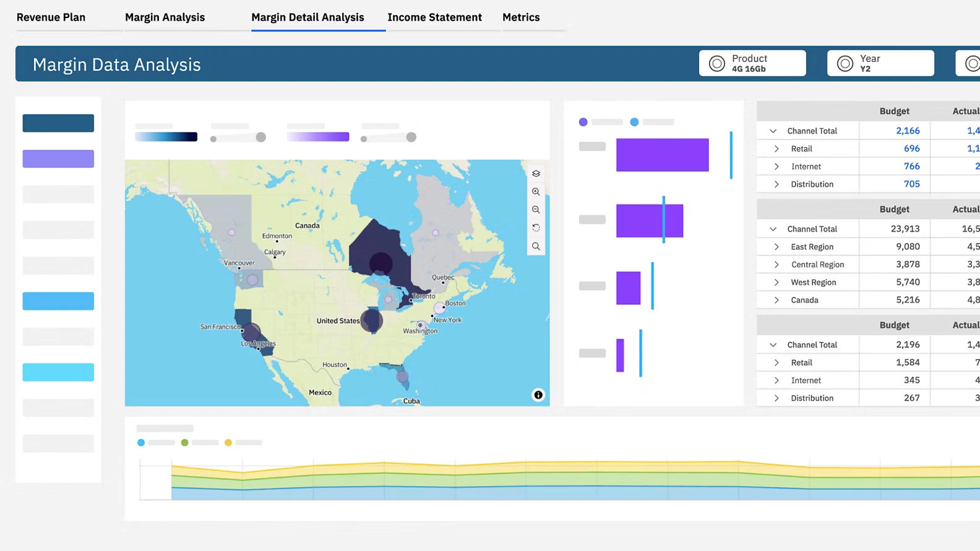
Task: Toggle the purple series dot in bar chart legend
Action: tap(583, 122)
